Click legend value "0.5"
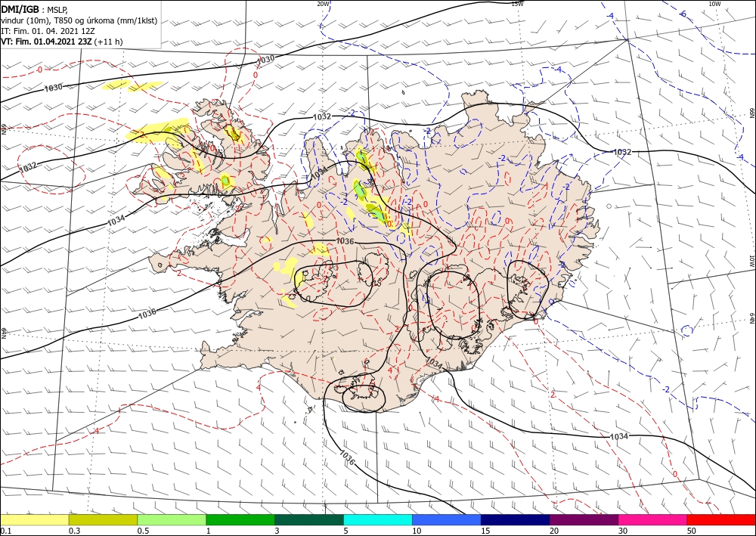Screen dimensions: 756x536 tap(143, 531)
